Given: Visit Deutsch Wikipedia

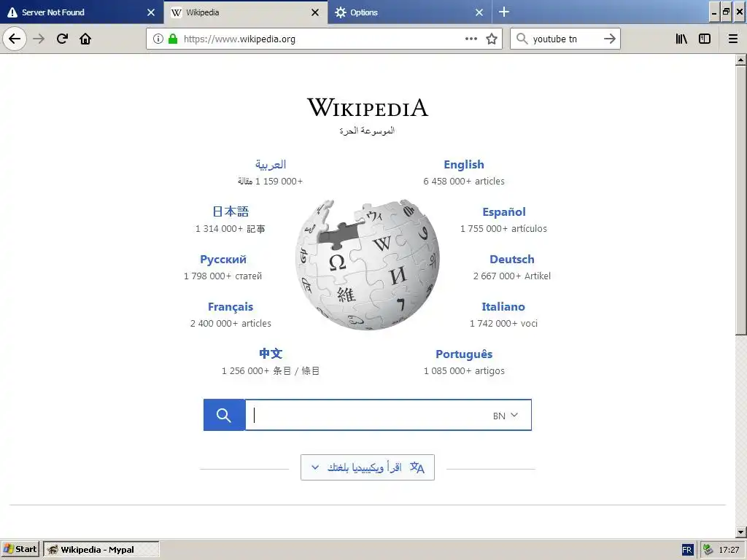Looking at the screenshot, I should (x=512, y=260).
